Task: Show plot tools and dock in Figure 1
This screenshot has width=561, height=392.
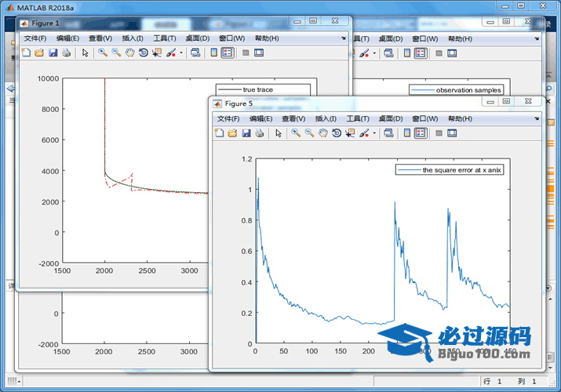Action: coord(259,53)
